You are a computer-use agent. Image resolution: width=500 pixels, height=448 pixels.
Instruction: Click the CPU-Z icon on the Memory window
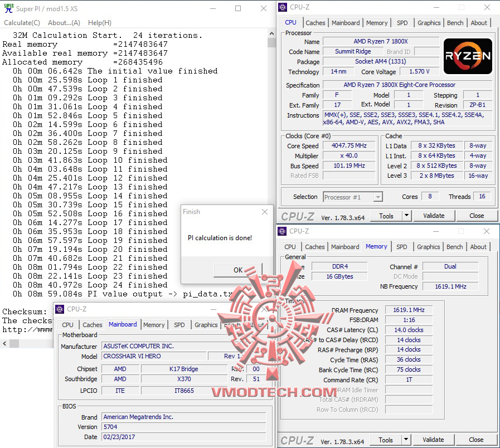click(x=283, y=231)
